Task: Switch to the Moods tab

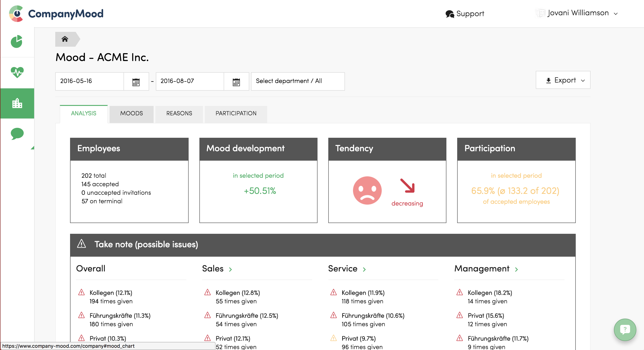Action: 131,114
